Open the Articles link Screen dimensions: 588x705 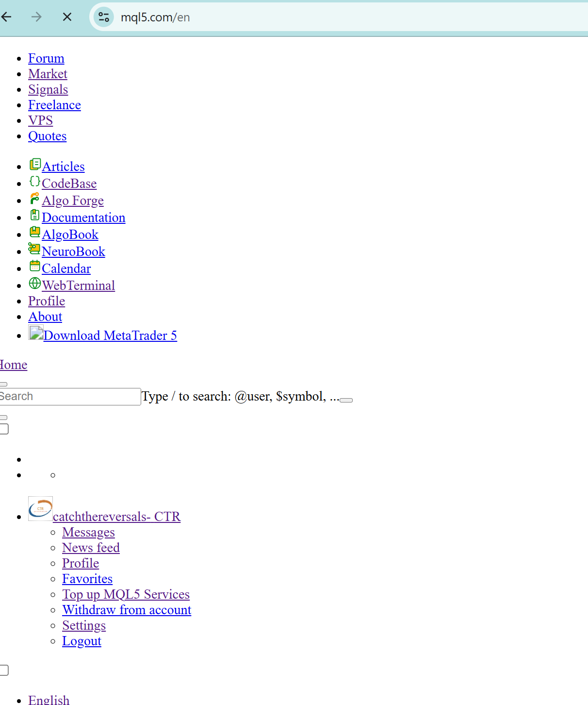(x=63, y=167)
